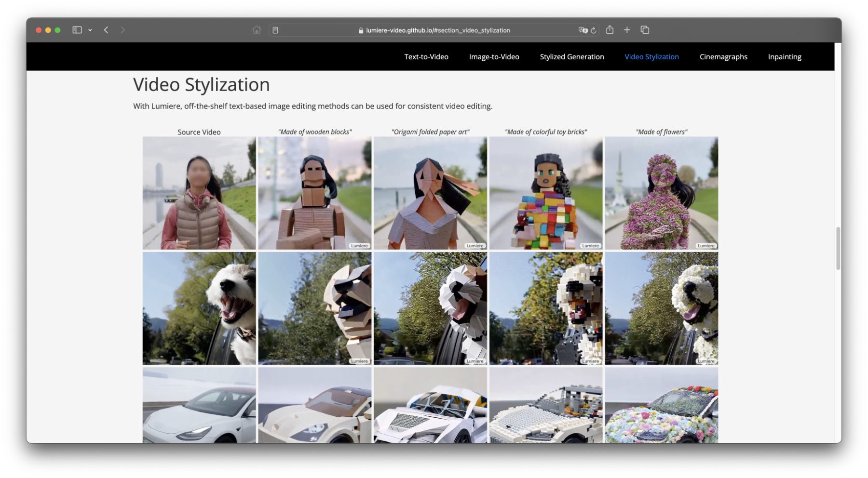The image size is (868, 478).
Task: Click the forward navigation arrow
Action: tap(122, 30)
